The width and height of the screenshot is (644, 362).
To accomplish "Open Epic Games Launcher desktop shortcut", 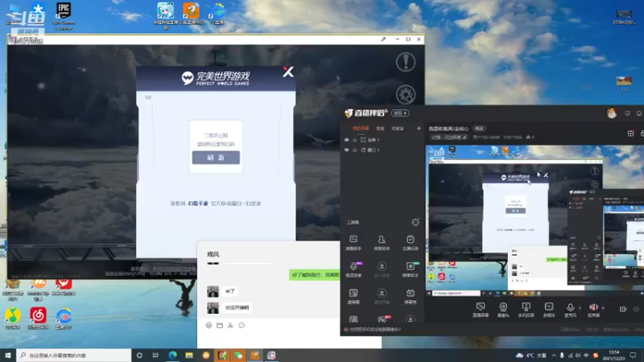I will [64, 16].
